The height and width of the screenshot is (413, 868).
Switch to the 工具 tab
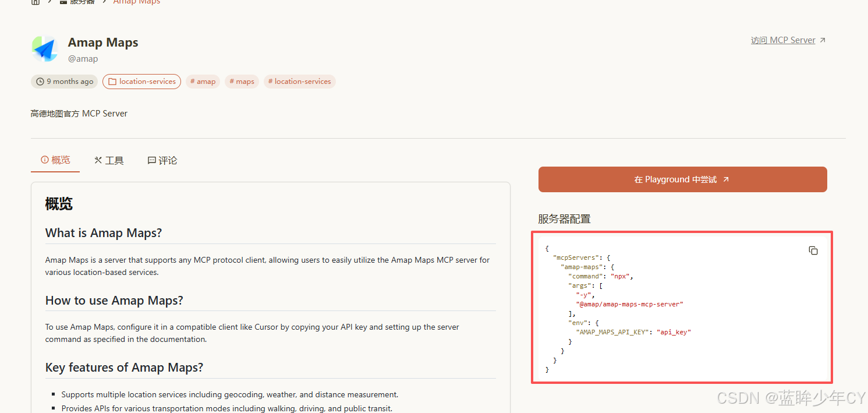click(109, 160)
